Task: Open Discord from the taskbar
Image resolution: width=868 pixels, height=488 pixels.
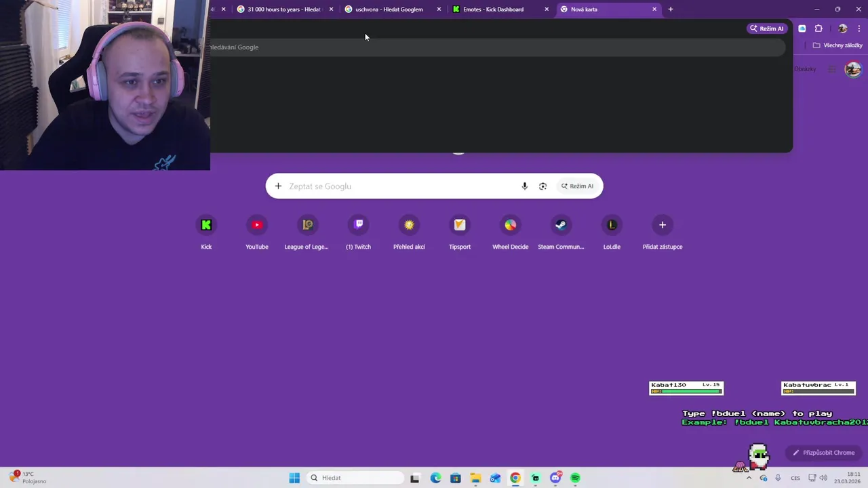Action: [555, 478]
